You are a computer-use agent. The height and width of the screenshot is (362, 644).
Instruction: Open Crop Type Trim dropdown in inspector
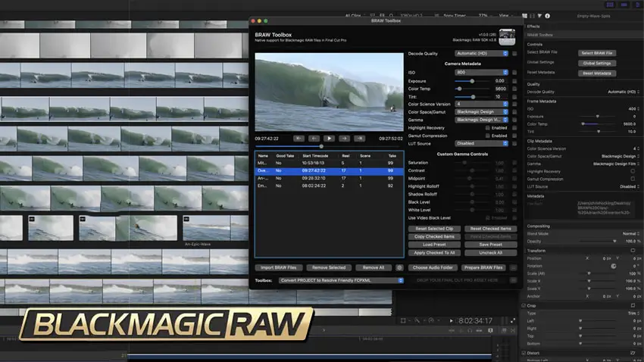click(x=633, y=314)
